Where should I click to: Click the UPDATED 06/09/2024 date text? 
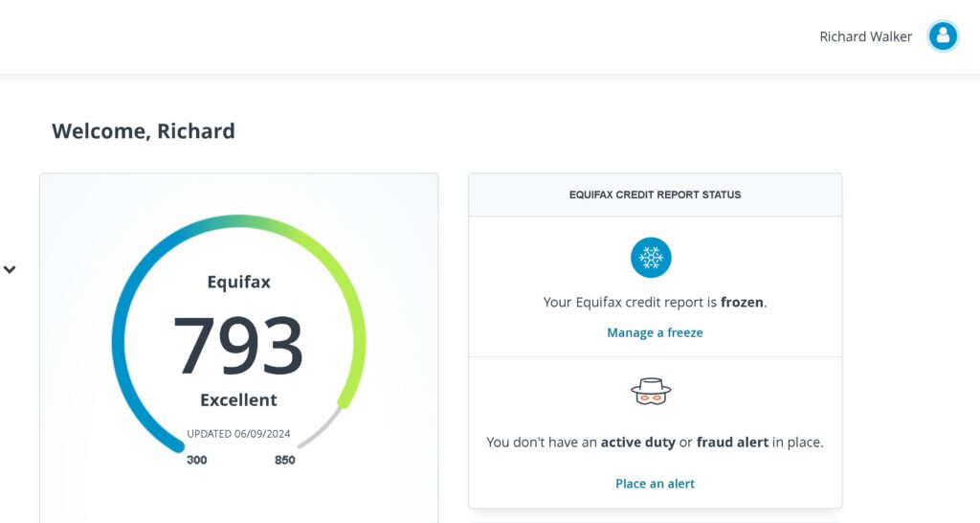coord(238,433)
